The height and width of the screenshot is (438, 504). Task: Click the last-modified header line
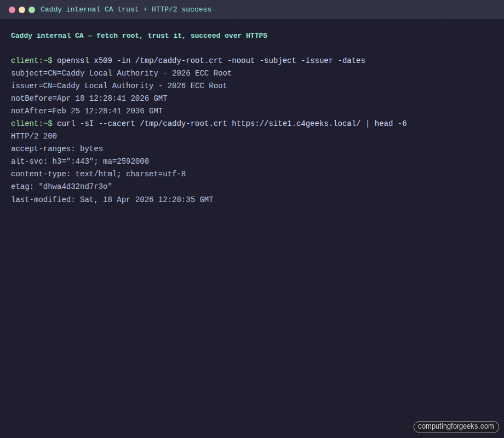click(112, 199)
